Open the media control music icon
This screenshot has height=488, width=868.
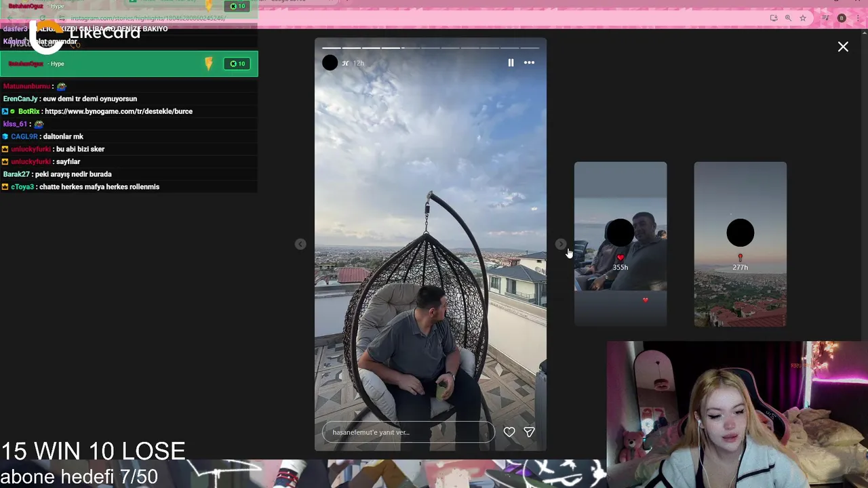click(x=825, y=18)
